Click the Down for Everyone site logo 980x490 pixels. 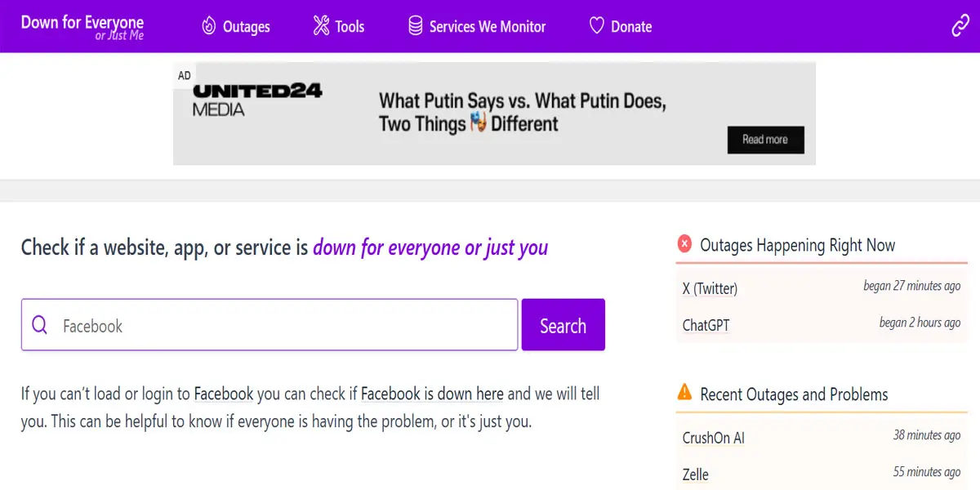pyautogui.click(x=82, y=26)
